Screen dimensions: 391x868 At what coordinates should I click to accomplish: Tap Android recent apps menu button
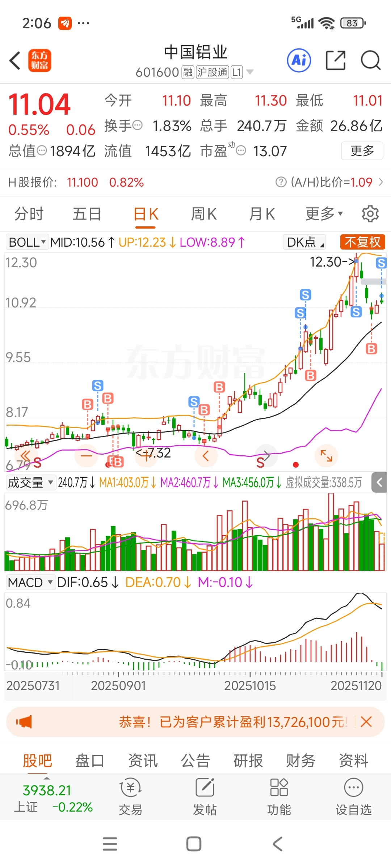point(110,844)
